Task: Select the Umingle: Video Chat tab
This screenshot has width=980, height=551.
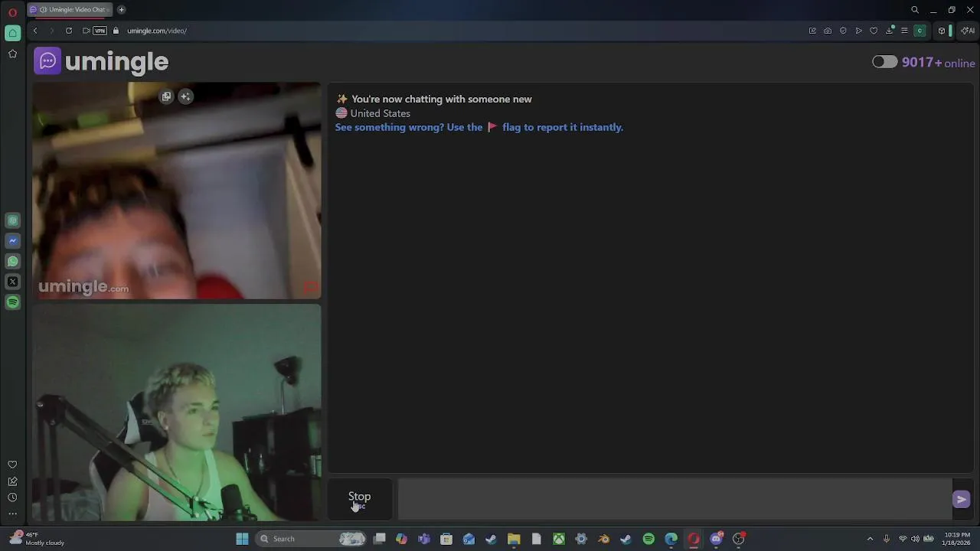Action: tap(70, 9)
